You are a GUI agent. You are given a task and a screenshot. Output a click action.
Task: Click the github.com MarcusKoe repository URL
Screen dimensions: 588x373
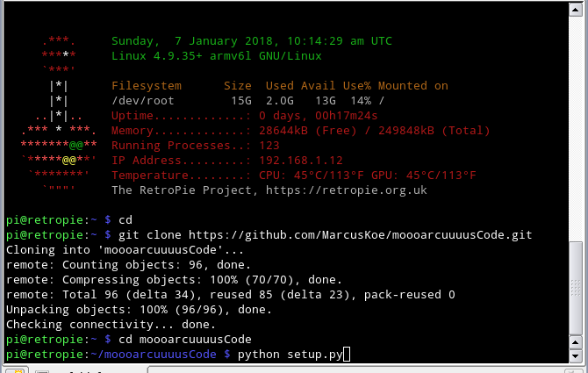coord(360,235)
